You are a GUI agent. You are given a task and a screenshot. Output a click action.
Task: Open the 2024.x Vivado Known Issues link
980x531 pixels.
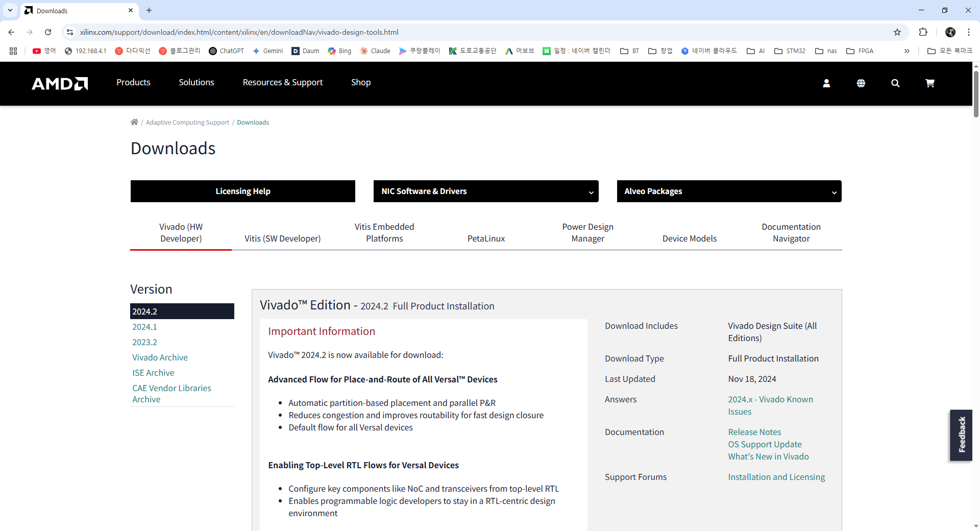click(771, 405)
